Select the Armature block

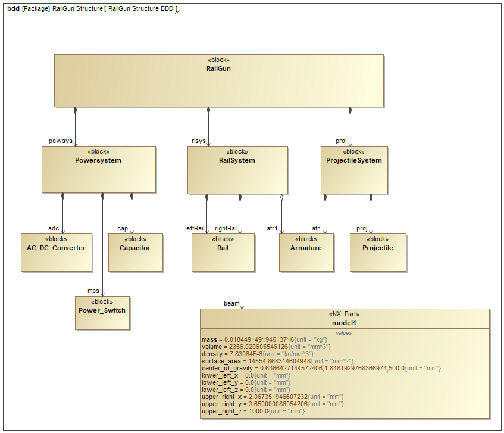point(306,253)
